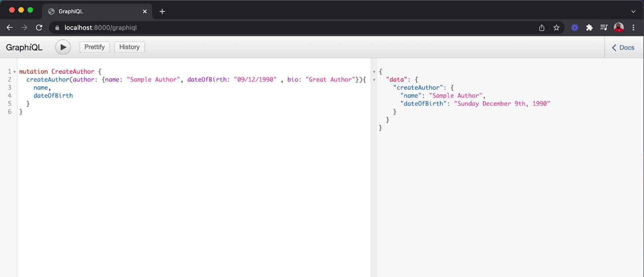Viewport: 644px width, 277px height.
Task: Click the 'CreateAuthor' operation name
Action: coord(73,72)
